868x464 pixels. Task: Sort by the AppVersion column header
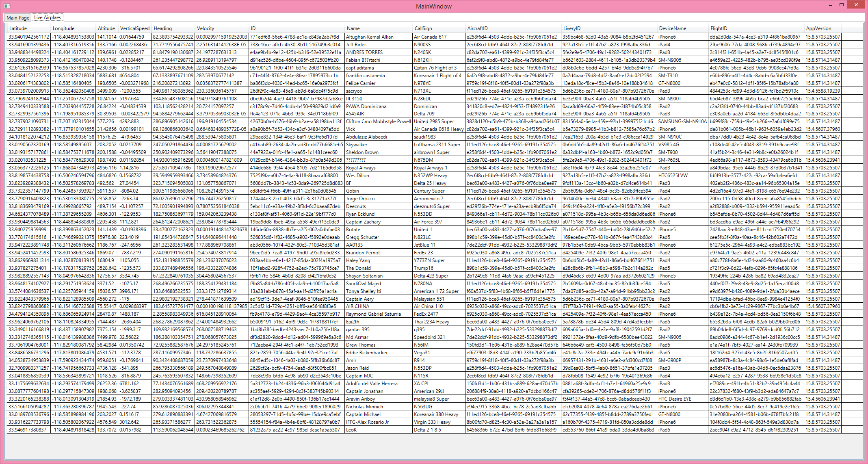[x=818, y=28]
